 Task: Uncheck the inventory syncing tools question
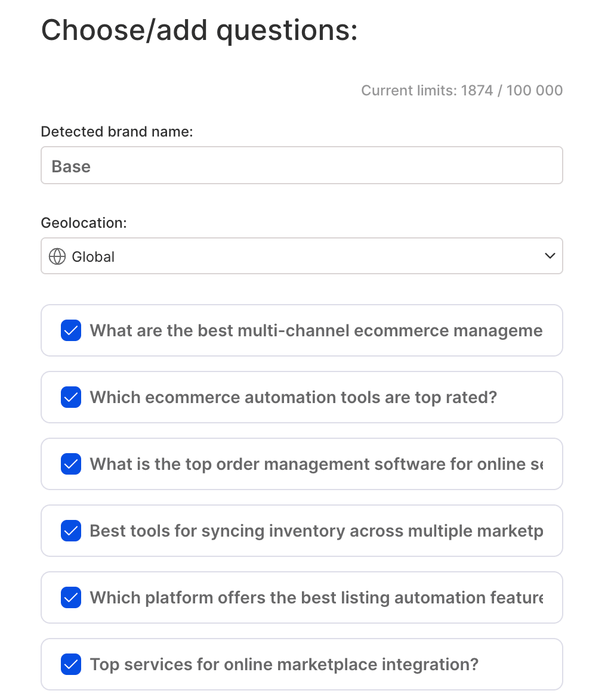click(70, 531)
